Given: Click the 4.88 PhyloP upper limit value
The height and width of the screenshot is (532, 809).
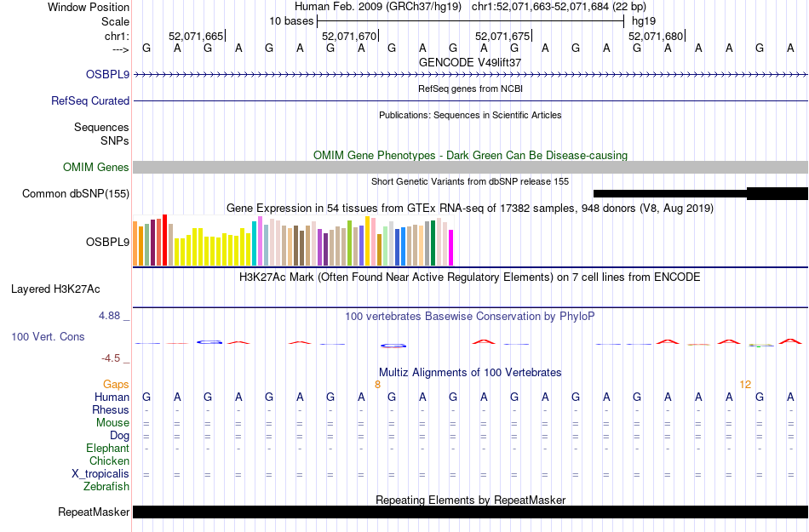Looking at the screenshot, I should tap(109, 316).
